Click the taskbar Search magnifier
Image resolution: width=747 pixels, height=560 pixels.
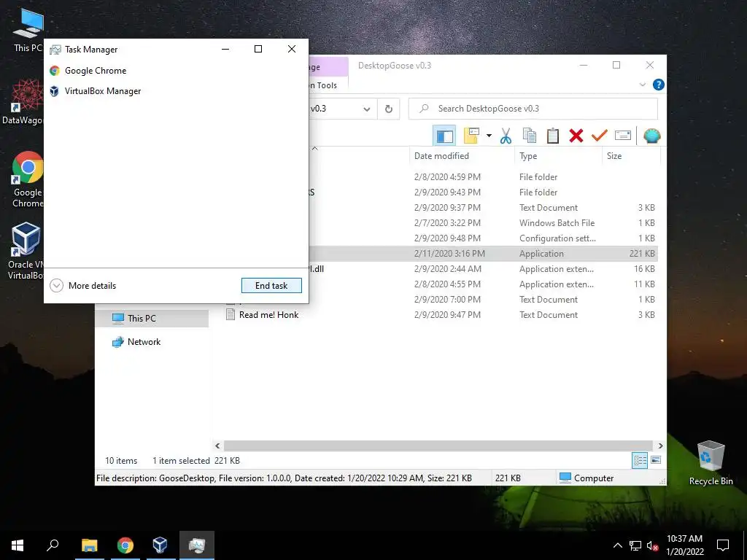click(x=53, y=545)
